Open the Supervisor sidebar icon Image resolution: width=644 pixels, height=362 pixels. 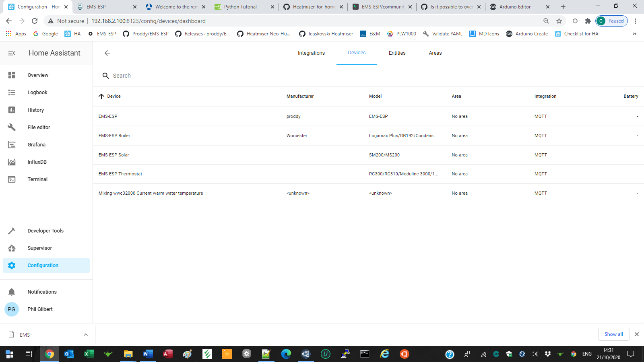pos(12,248)
